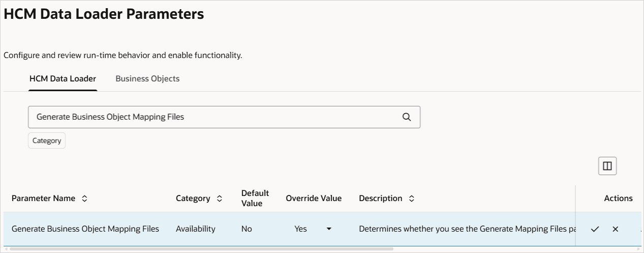
Task: Click into the parameter search field
Action: point(213,117)
